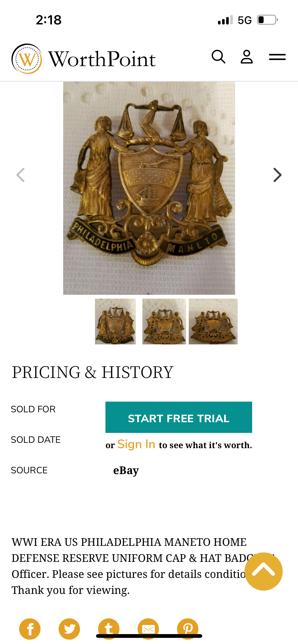The image size is (298, 644).
Task: Tap the user account profile icon
Action: coord(247,56)
